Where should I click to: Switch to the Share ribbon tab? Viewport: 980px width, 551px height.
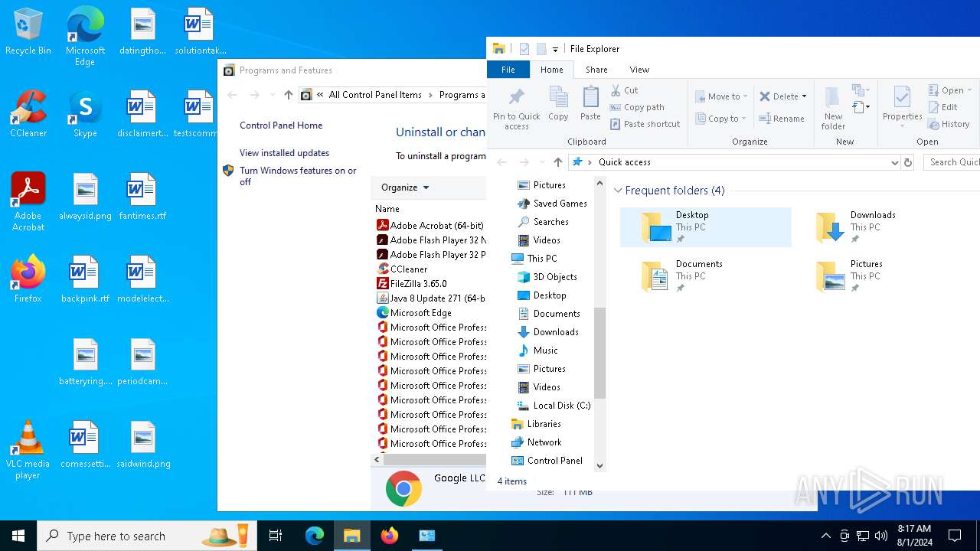[x=596, y=70]
